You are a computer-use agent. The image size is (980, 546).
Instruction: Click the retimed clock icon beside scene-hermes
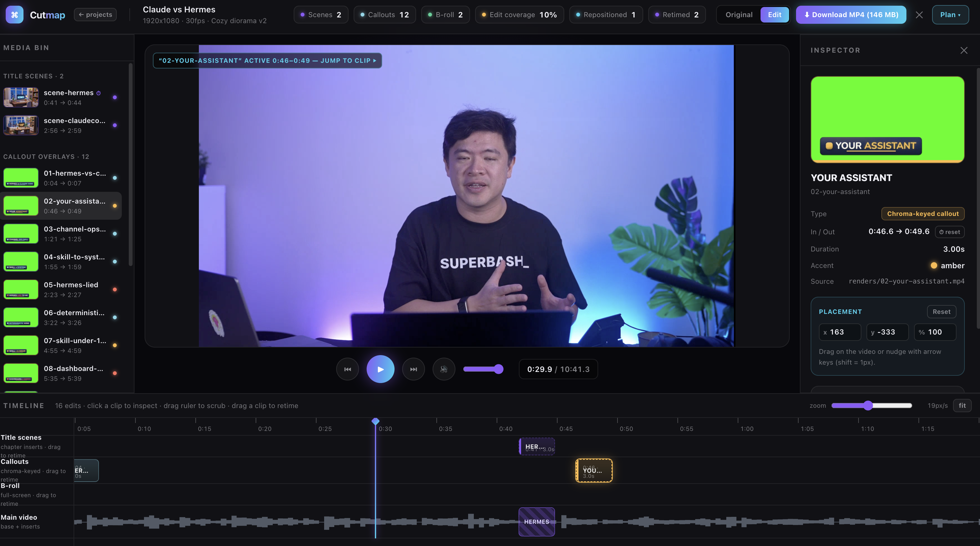99,93
